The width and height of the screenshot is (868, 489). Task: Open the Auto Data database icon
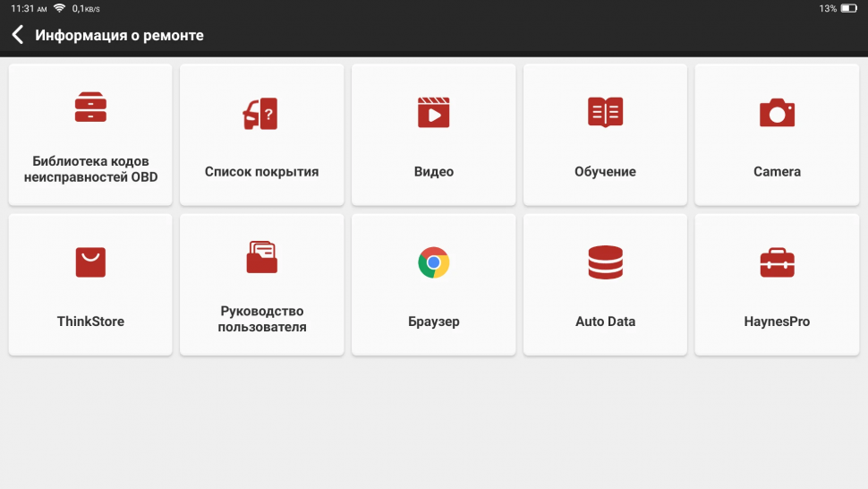point(605,262)
